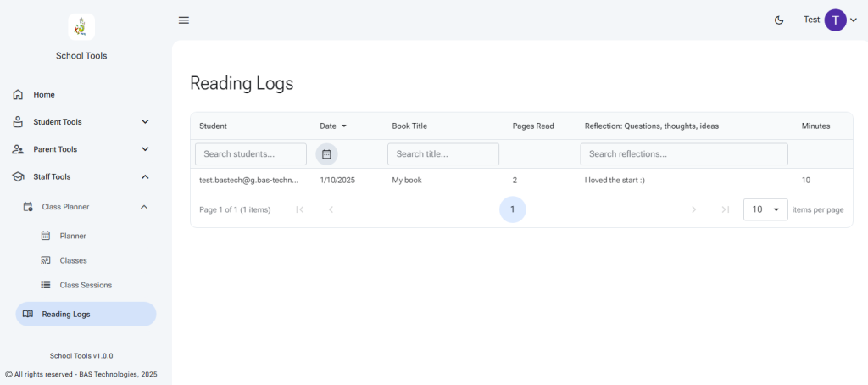Image resolution: width=868 pixels, height=385 pixels.
Task: Open the Planner page
Action: tap(73, 236)
